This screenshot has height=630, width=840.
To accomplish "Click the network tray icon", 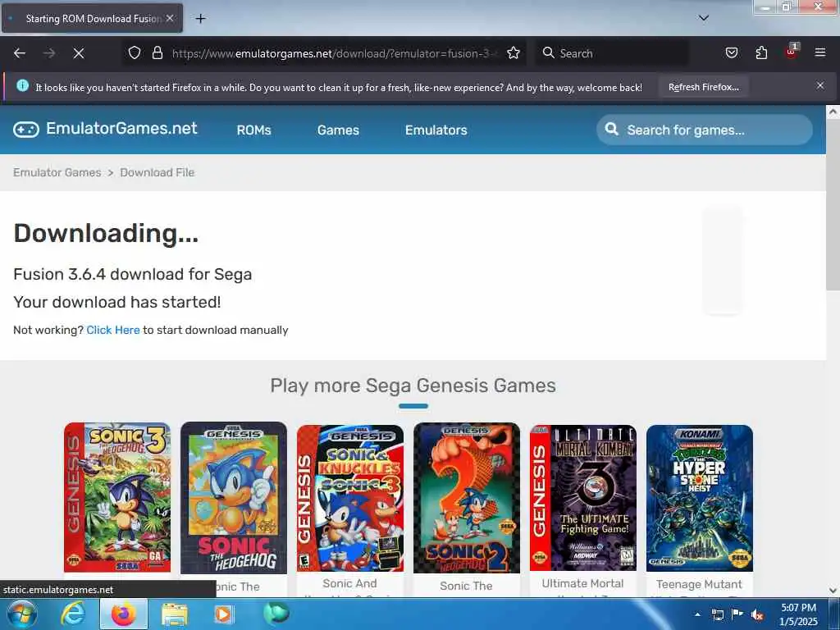I will tap(717, 614).
